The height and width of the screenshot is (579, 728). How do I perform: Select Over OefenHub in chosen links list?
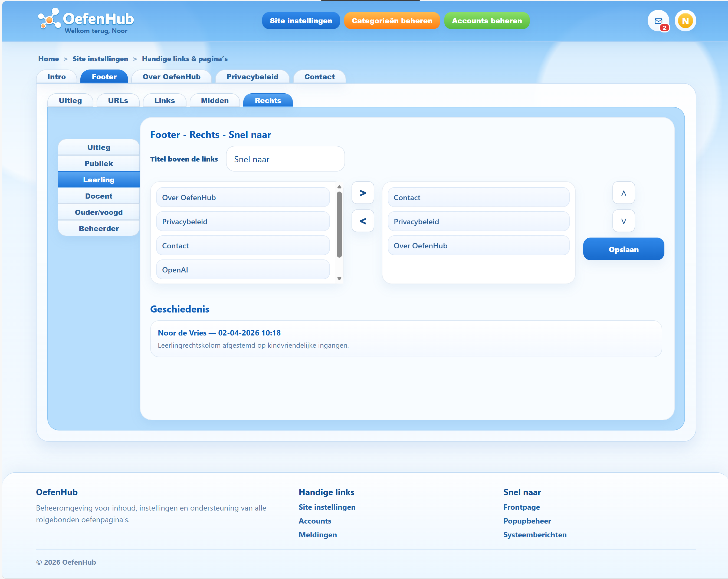[478, 245]
